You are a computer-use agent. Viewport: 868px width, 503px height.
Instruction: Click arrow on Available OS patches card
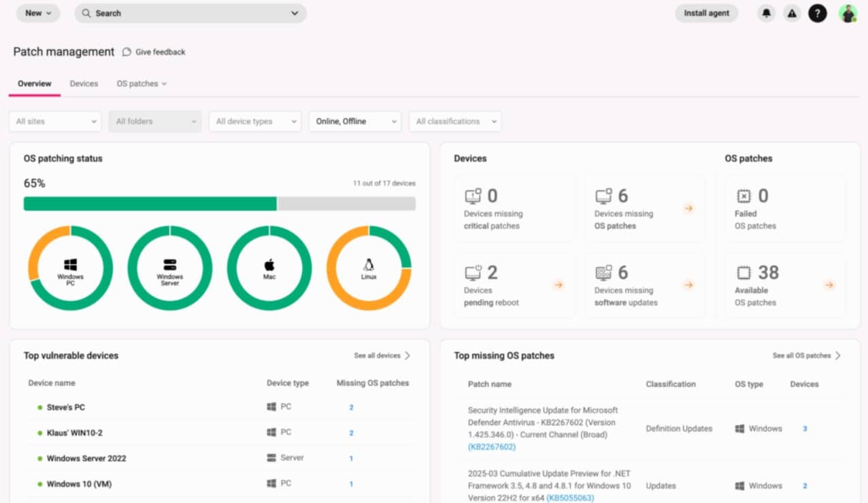829,285
